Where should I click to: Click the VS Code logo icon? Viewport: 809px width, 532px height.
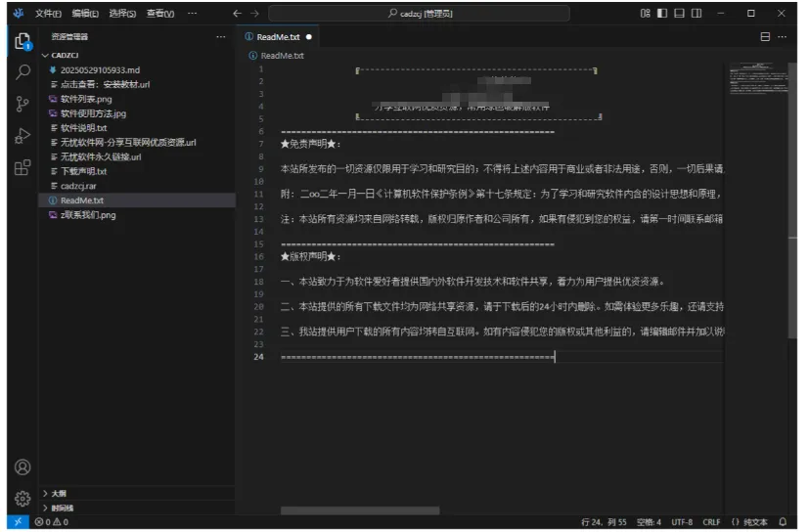(19, 14)
